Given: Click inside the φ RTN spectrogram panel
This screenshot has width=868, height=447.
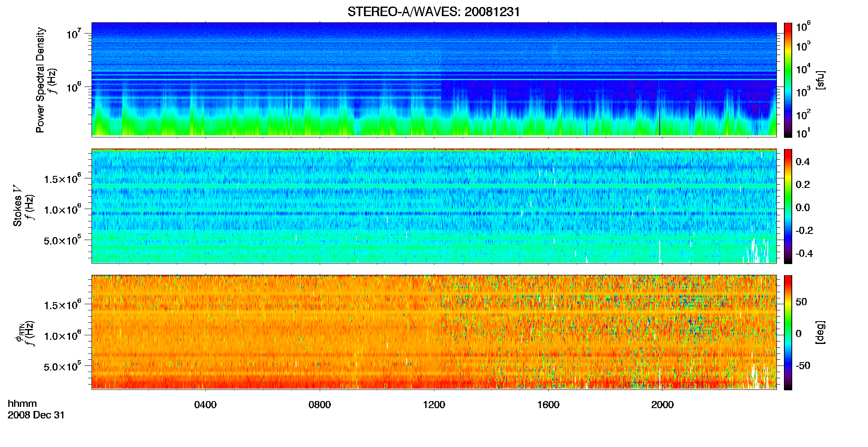Looking at the screenshot, I should pos(434,332).
